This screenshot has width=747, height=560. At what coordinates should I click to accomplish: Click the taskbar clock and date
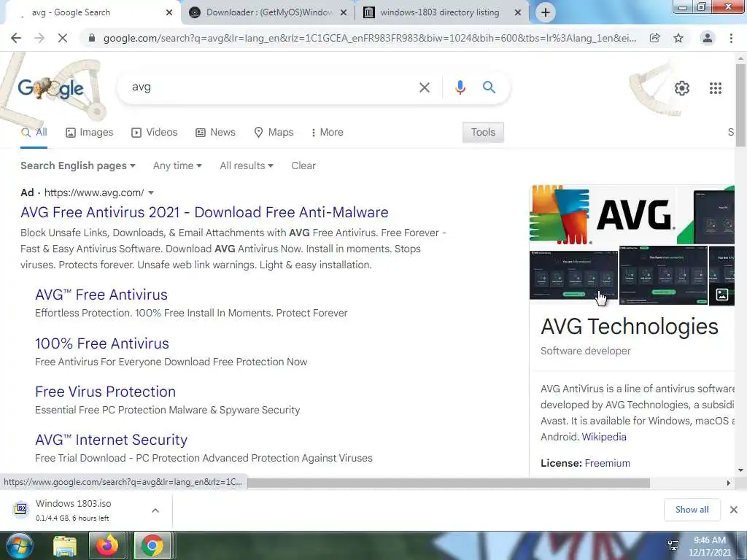point(709,546)
